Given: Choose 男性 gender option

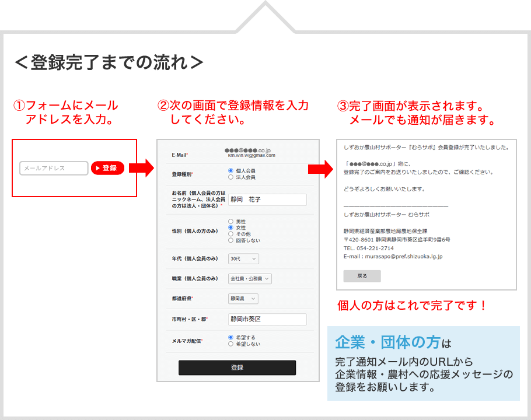Looking at the screenshot, I should click(231, 222).
